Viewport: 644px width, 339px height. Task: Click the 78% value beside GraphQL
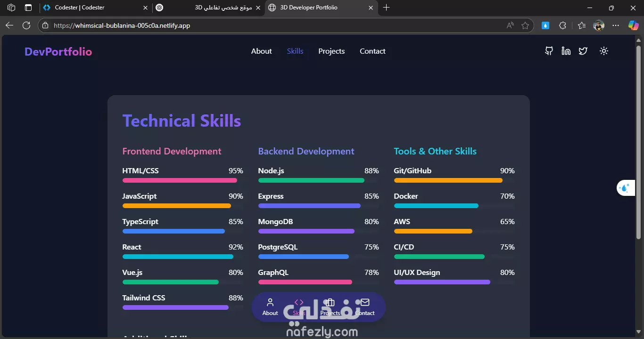pos(372,272)
